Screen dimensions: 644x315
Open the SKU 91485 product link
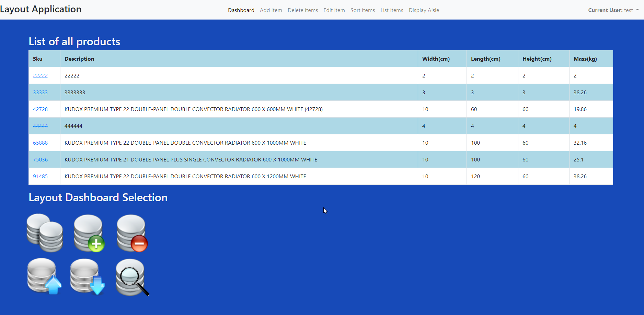(x=40, y=177)
